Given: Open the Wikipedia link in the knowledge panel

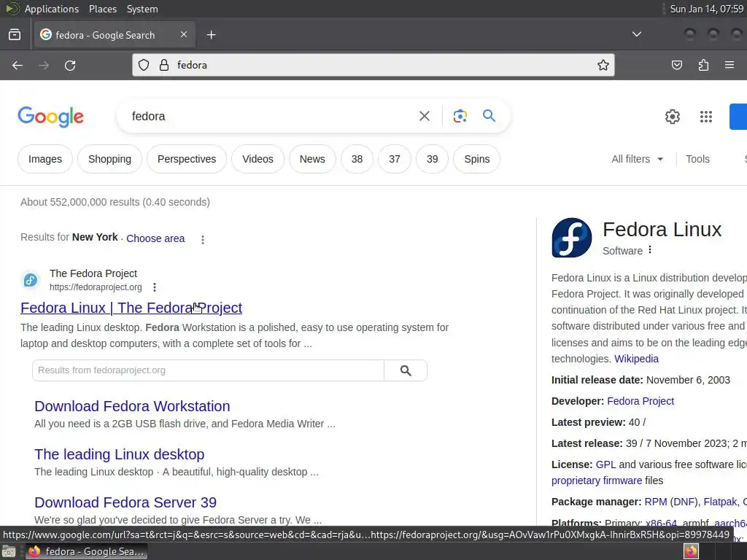Looking at the screenshot, I should [x=636, y=359].
